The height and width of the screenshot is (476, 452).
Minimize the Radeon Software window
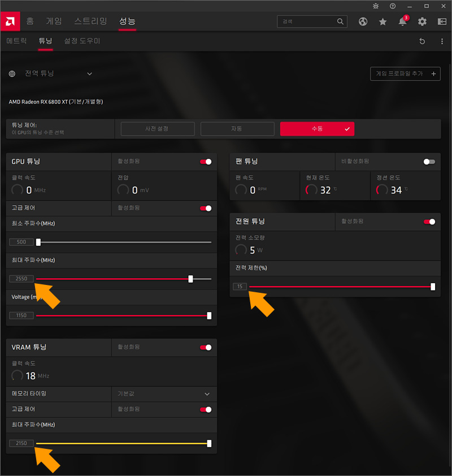click(410, 6)
